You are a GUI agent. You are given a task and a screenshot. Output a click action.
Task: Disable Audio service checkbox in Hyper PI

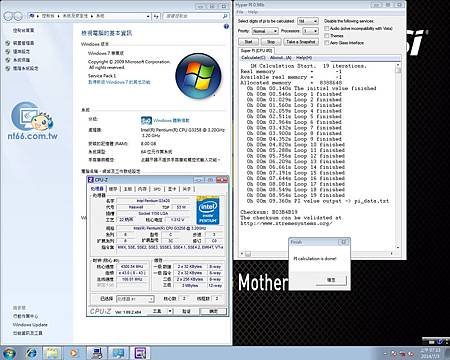pyautogui.click(x=327, y=29)
